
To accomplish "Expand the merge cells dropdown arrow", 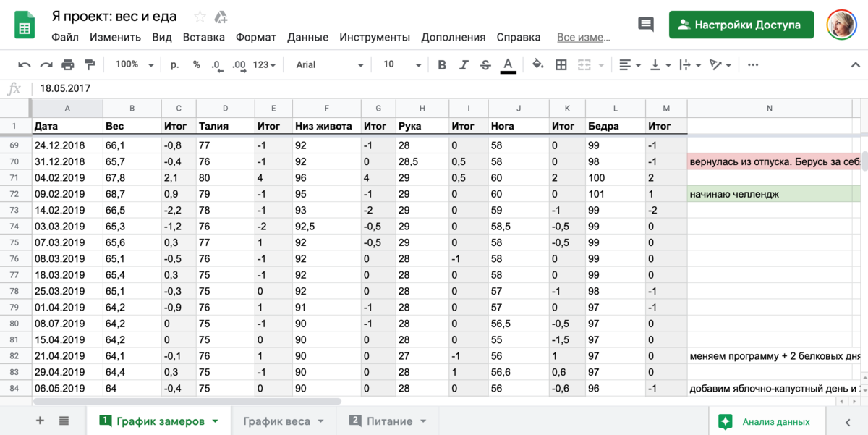I will click(x=601, y=65).
